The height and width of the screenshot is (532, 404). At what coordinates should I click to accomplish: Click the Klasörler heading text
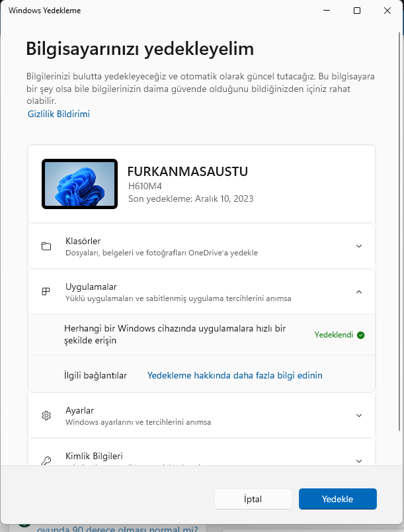(x=83, y=241)
